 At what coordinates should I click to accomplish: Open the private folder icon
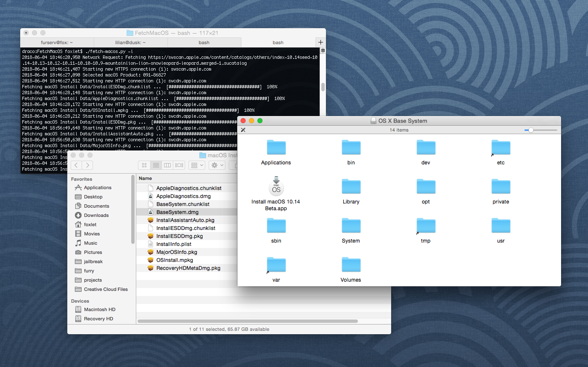point(501,187)
